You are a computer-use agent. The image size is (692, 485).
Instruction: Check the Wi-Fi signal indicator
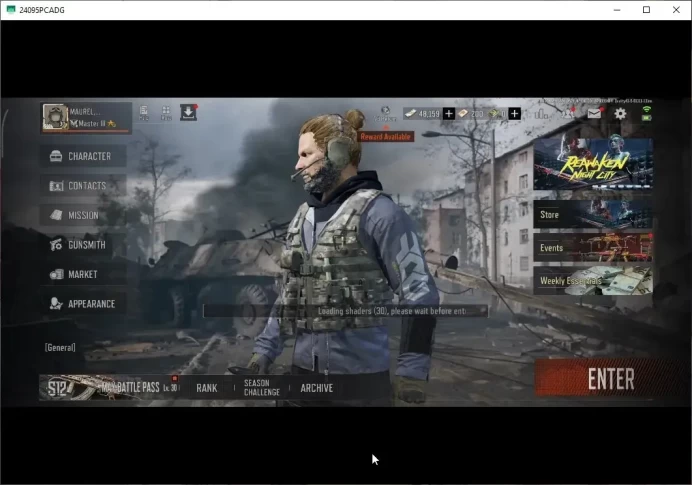coord(647,109)
